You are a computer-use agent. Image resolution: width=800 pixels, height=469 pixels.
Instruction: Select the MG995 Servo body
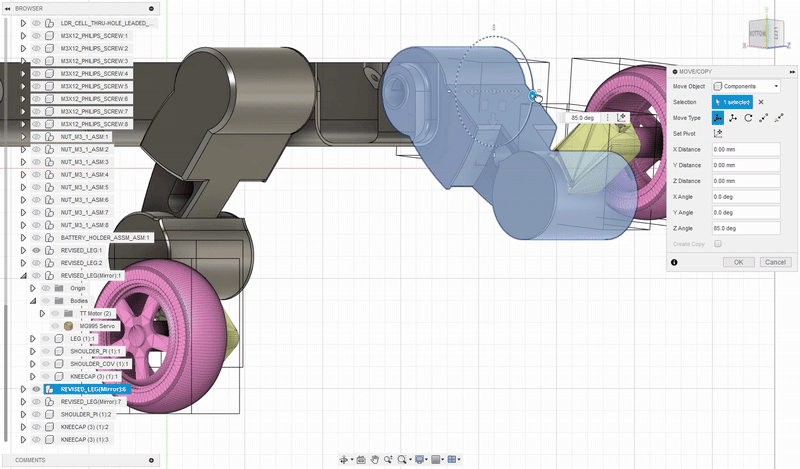click(x=97, y=326)
